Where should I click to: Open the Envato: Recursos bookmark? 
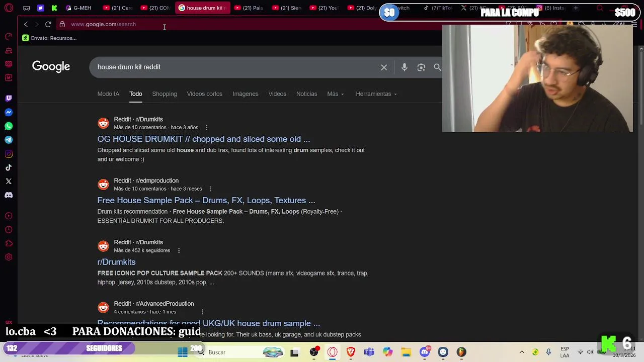[x=49, y=38]
